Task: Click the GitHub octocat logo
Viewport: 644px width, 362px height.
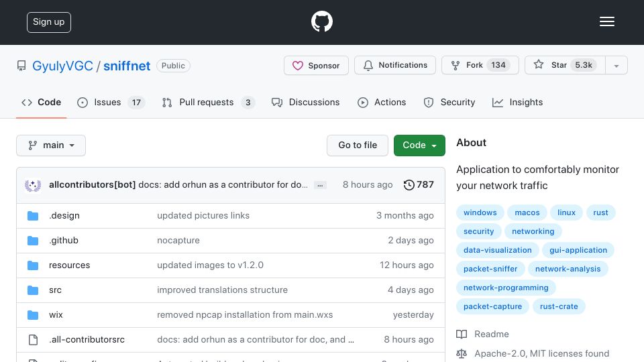Action: [x=321, y=21]
